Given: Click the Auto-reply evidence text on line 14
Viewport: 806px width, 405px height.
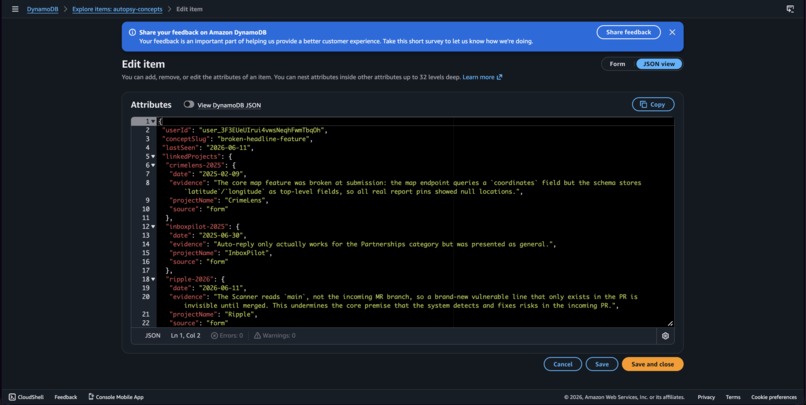Looking at the screenshot, I should click(384, 244).
